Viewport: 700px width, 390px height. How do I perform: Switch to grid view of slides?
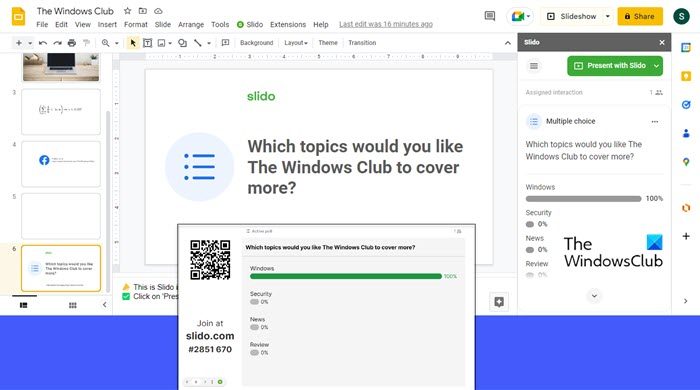coord(73,305)
